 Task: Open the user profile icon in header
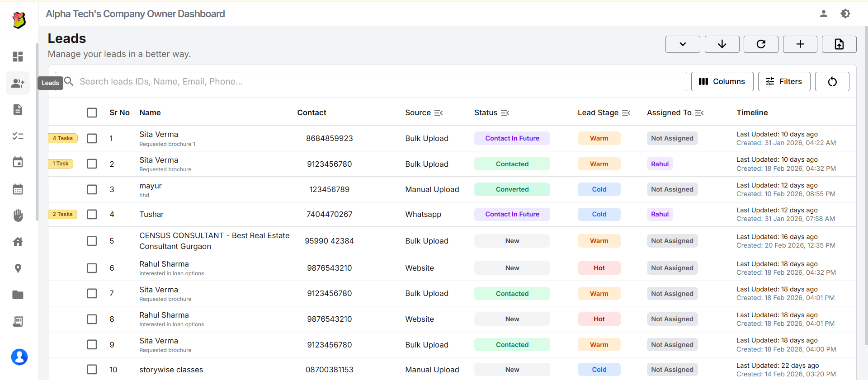point(824,14)
